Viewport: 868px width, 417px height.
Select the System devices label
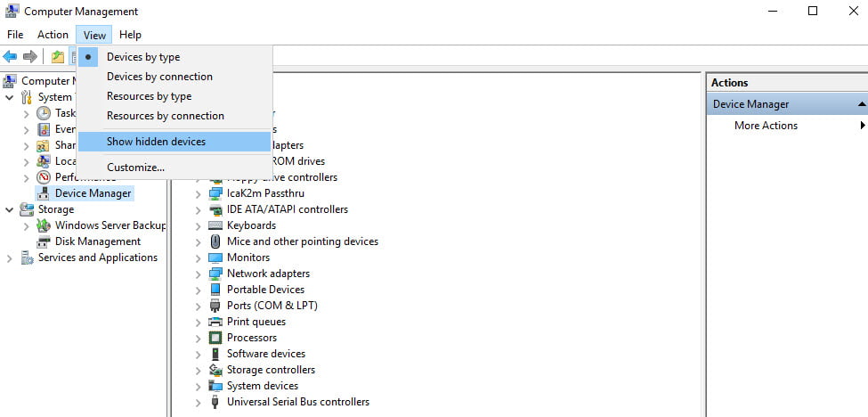pyautogui.click(x=263, y=386)
